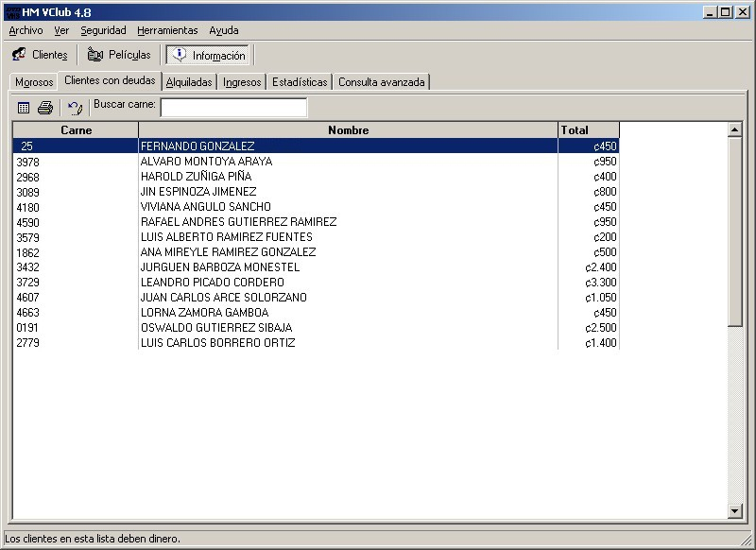This screenshot has width=756, height=550.
Task: Click total amount ¢500
Action: pyautogui.click(x=605, y=252)
